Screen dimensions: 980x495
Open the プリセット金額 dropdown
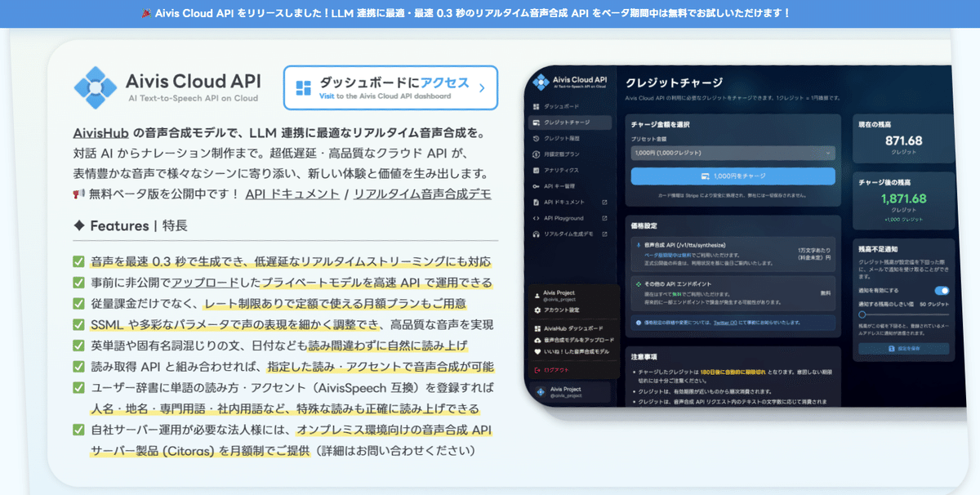pyautogui.click(x=731, y=152)
